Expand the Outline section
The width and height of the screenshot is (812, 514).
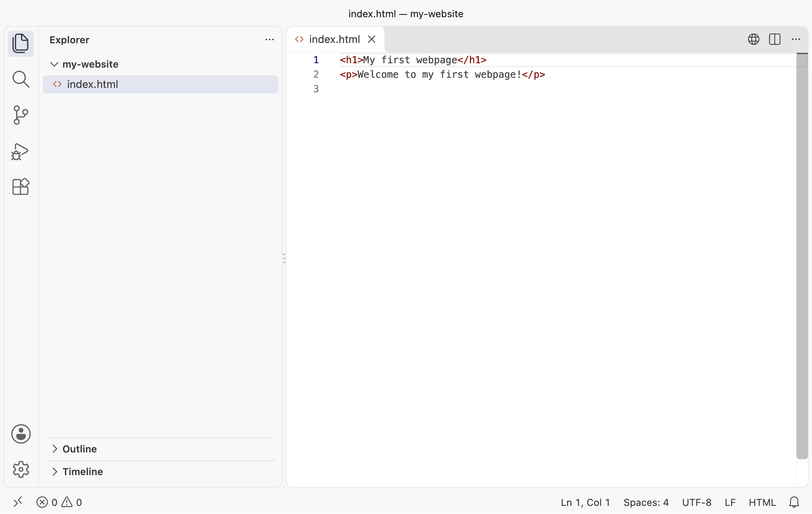54,449
